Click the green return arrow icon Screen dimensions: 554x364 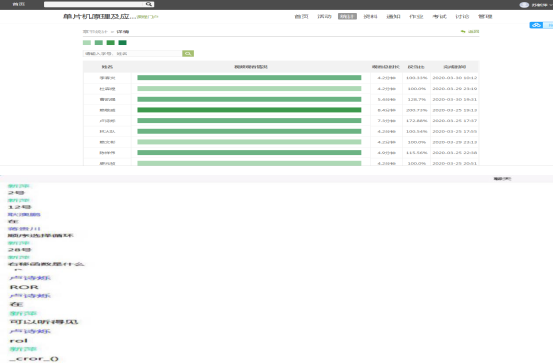pyautogui.click(x=463, y=31)
